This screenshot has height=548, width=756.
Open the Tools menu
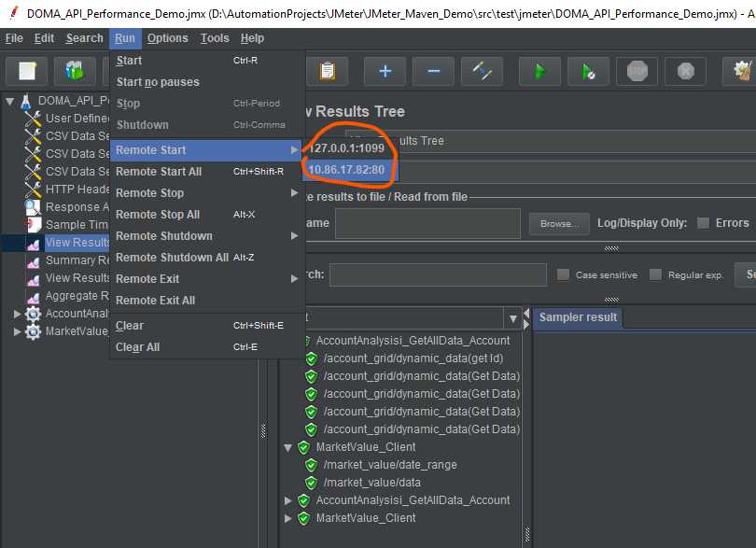click(x=215, y=38)
